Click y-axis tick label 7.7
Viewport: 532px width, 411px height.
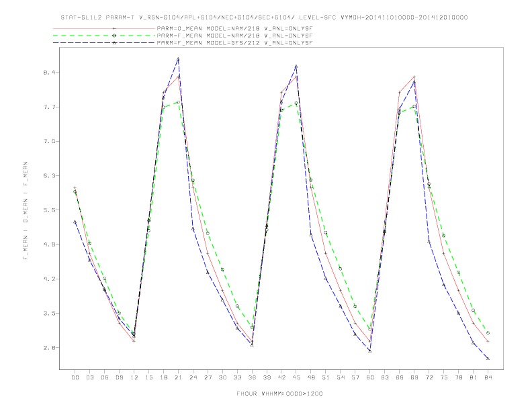(50, 107)
